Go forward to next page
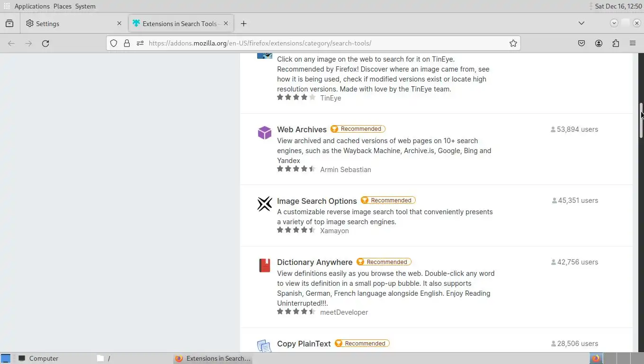Screen dimensions: 644x364 pos(28,43)
